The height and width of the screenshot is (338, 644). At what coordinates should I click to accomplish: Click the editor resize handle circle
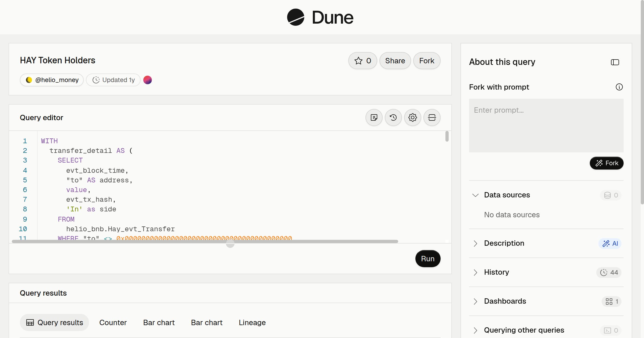(230, 244)
